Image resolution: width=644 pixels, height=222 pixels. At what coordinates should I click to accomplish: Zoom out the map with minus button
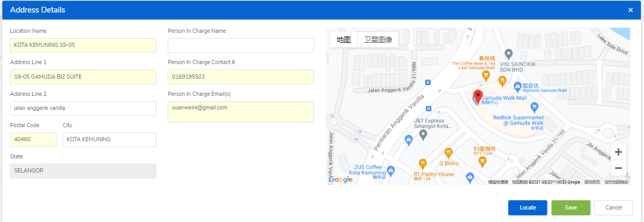[618, 168]
